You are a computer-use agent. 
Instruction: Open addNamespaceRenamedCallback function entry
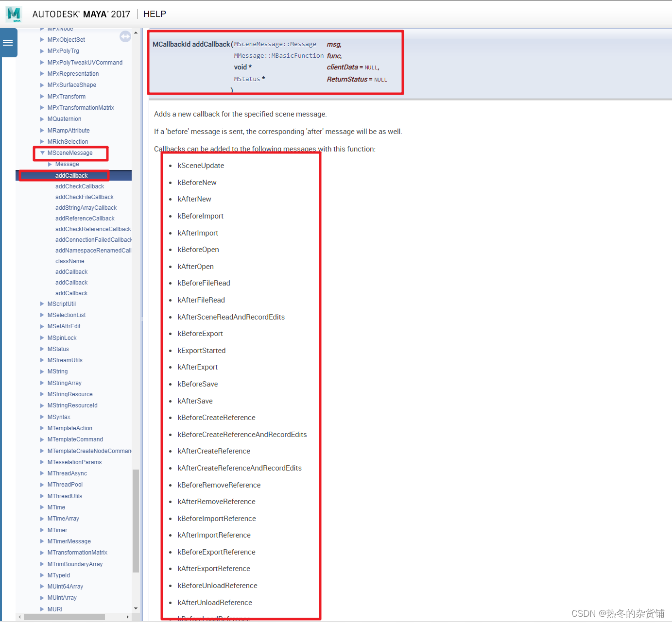coord(93,251)
